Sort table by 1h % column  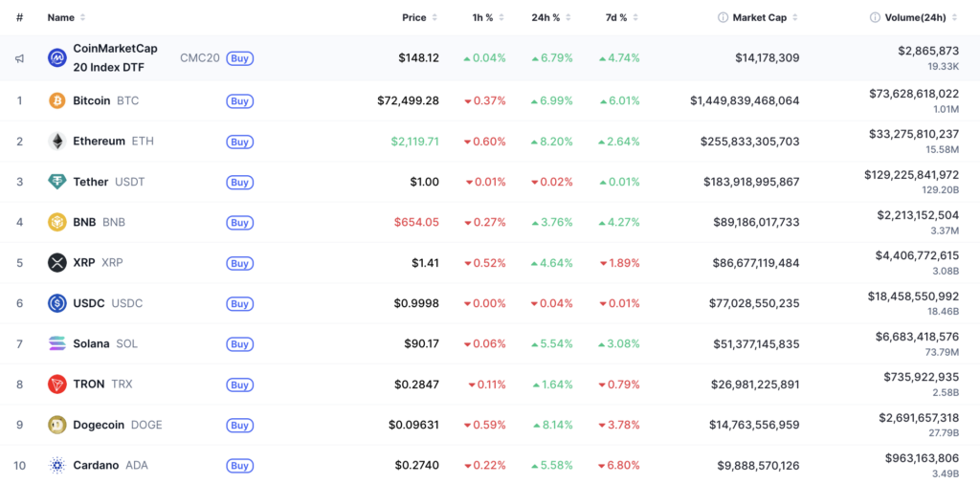point(488,17)
